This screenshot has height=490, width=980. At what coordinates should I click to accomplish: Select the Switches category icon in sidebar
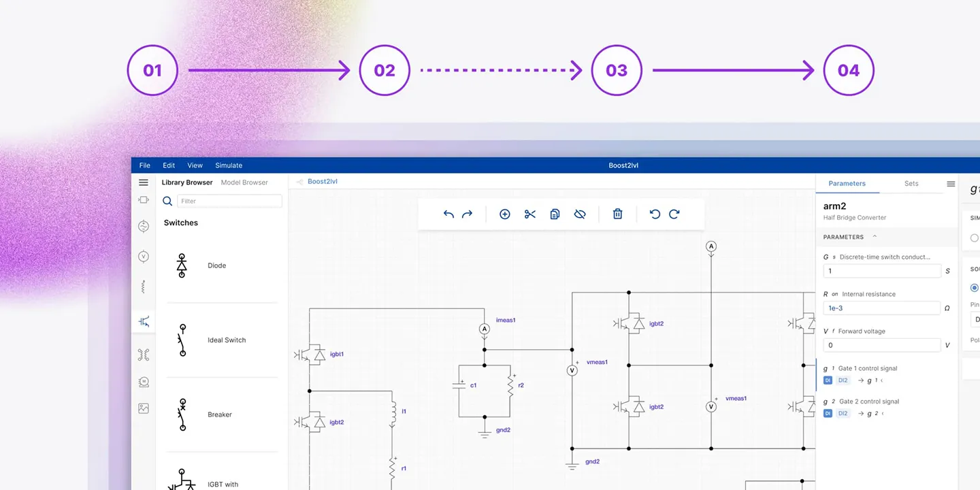[144, 322]
